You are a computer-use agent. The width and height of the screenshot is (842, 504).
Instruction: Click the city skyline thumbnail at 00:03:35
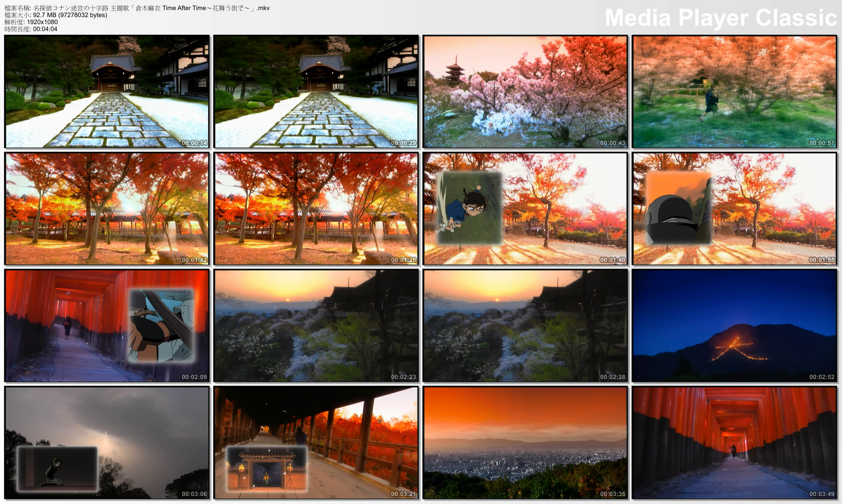pyautogui.click(x=525, y=443)
